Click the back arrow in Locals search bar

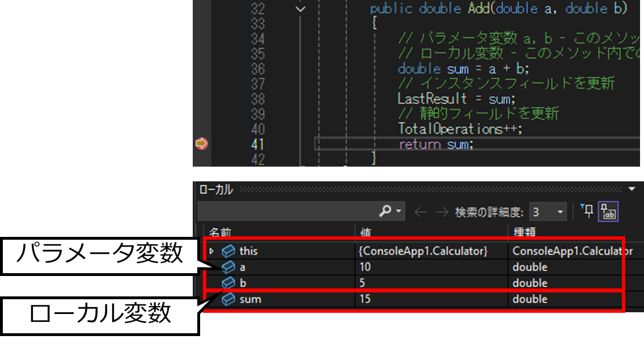click(421, 212)
